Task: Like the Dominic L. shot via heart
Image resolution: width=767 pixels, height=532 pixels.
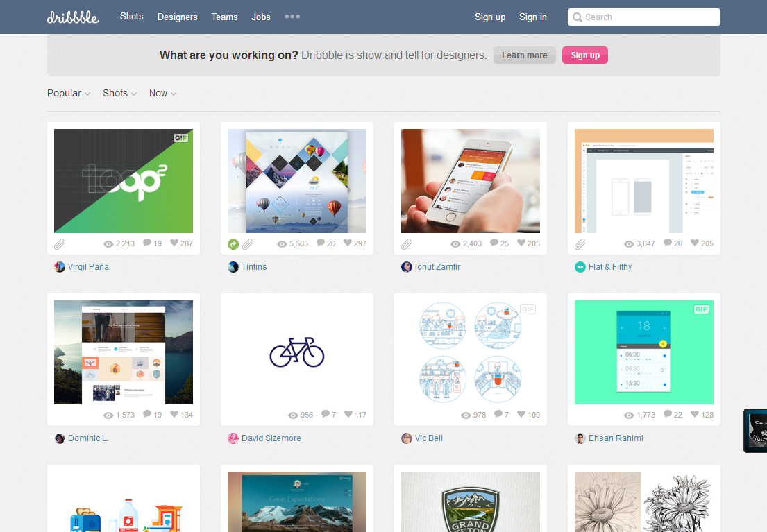Action: pos(174,413)
